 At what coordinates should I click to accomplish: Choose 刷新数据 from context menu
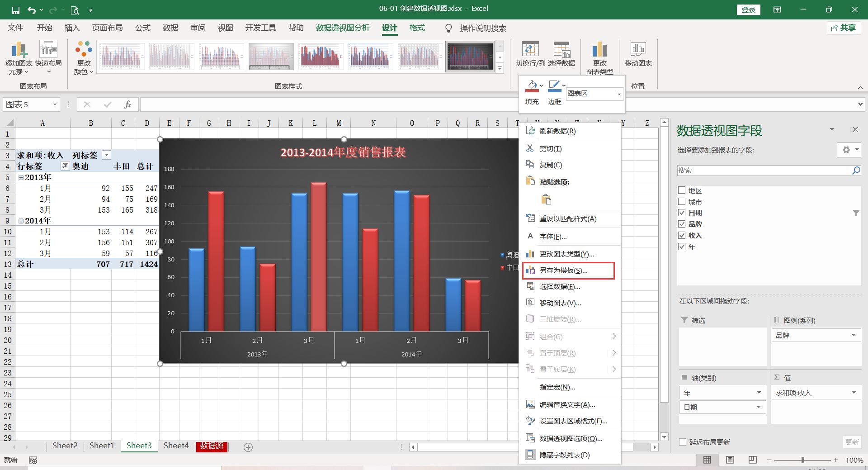coord(570,131)
